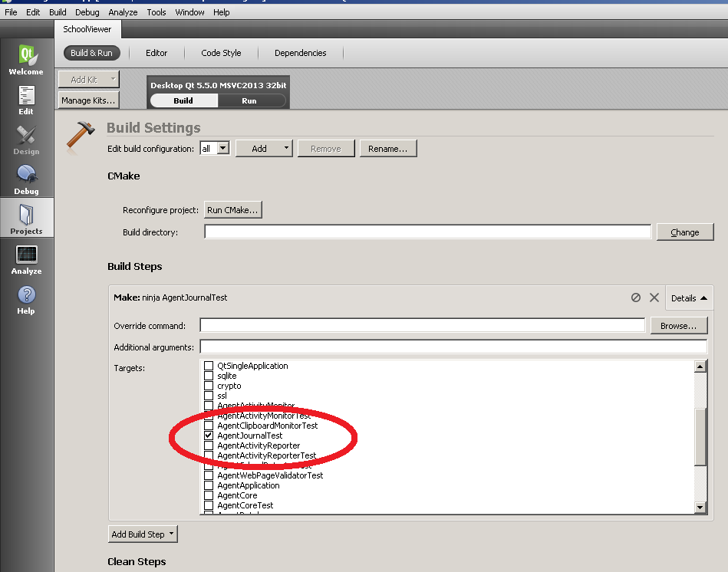Open the Projects mode
Viewport: 728px width, 572px height.
[26, 218]
